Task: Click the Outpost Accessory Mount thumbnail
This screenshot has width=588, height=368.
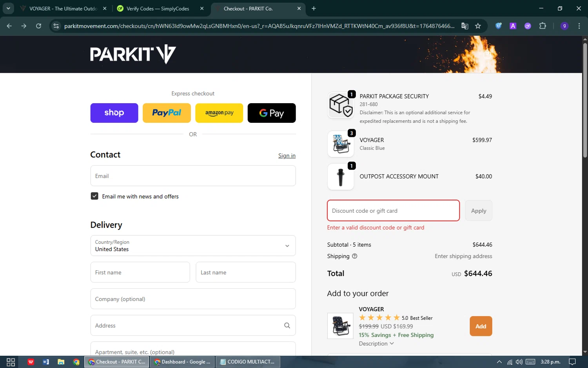Action: (341, 177)
